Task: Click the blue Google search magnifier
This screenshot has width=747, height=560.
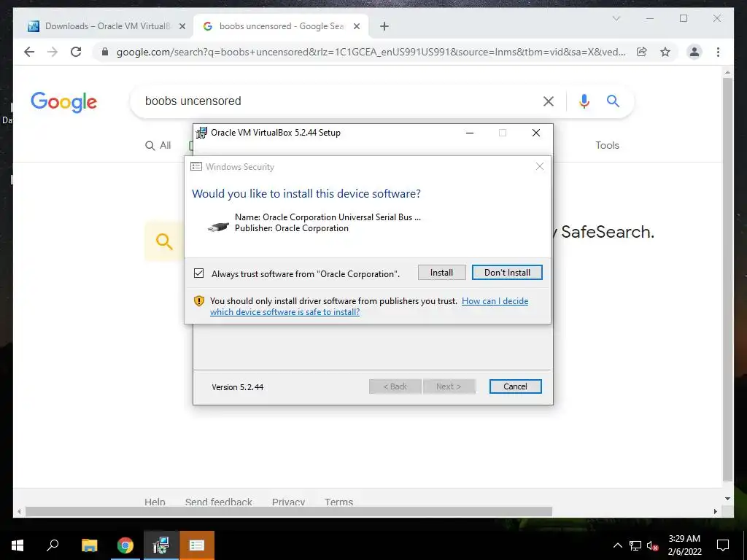Action: coord(613,101)
